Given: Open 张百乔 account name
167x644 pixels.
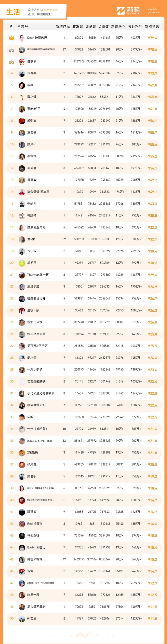Looking at the screenshot, I should tap(32, 73).
